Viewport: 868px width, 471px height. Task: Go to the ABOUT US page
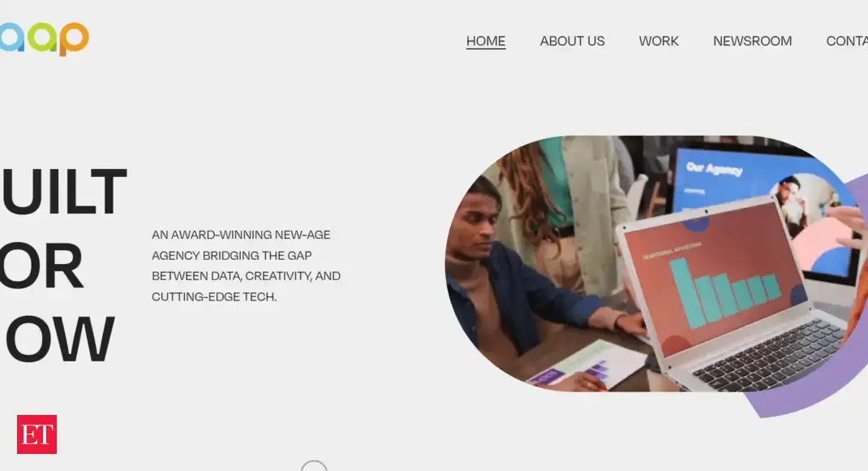[572, 41]
